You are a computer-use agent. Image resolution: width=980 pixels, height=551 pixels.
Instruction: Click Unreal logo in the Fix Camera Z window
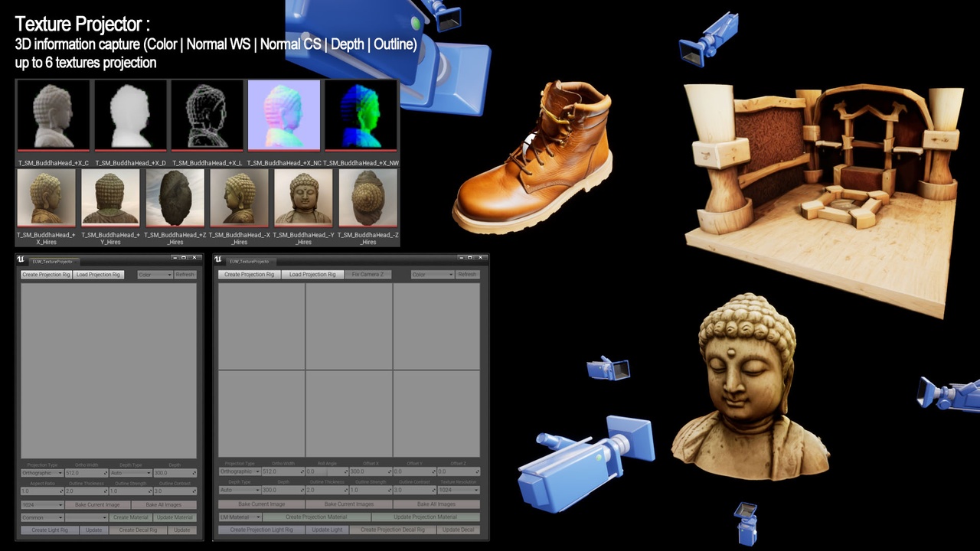coord(218,260)
